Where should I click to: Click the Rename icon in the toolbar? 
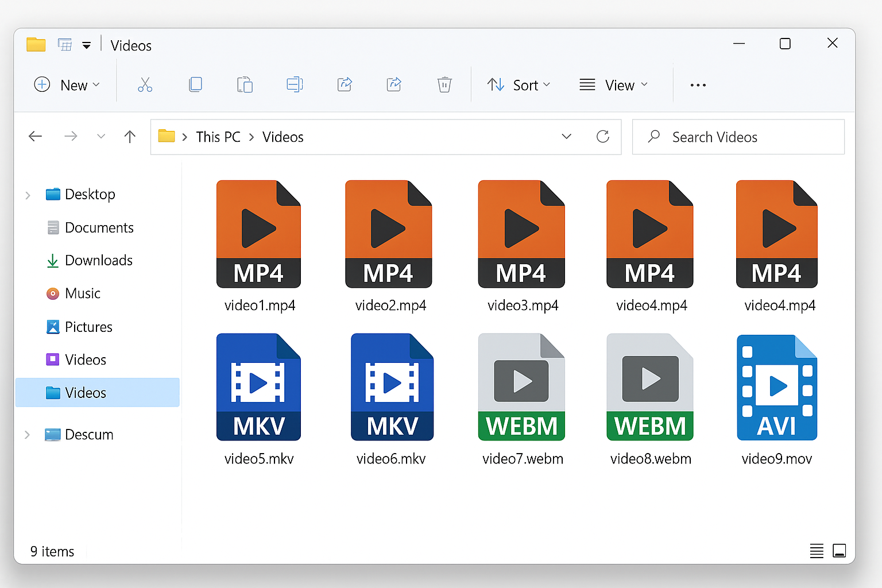(x=295, y=84)
